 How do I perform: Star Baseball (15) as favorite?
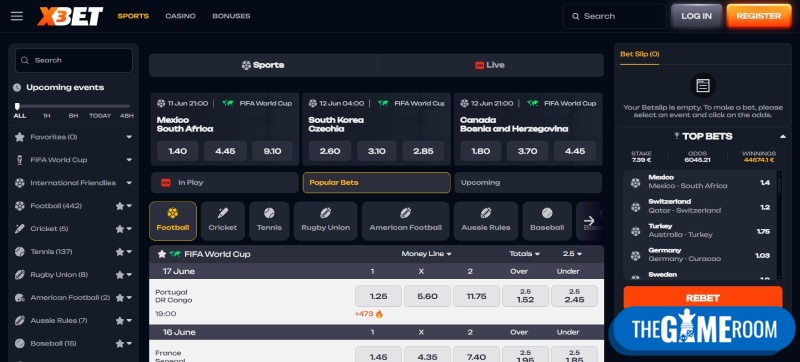tap(119, 344)
